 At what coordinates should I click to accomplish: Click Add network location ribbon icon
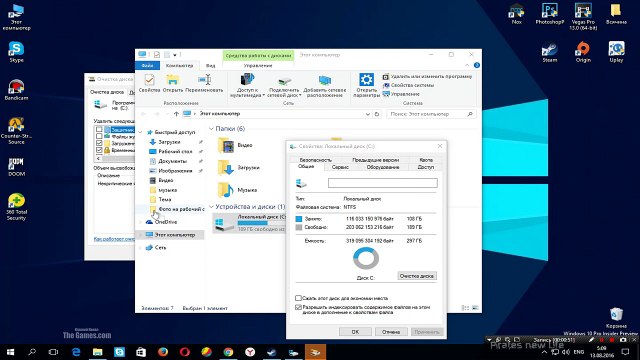[x=324, y=87]
